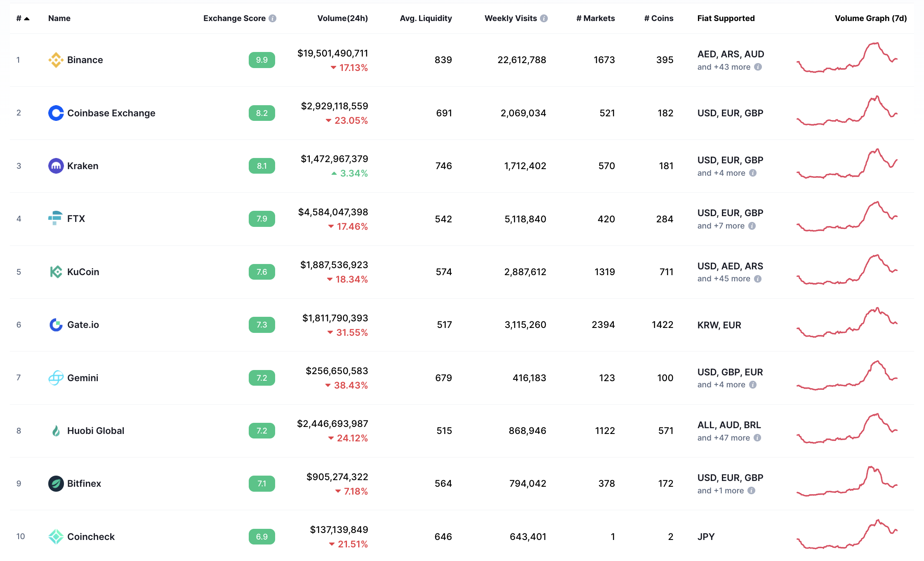Click Binance volume $19,501,490,711

(332, 53)
